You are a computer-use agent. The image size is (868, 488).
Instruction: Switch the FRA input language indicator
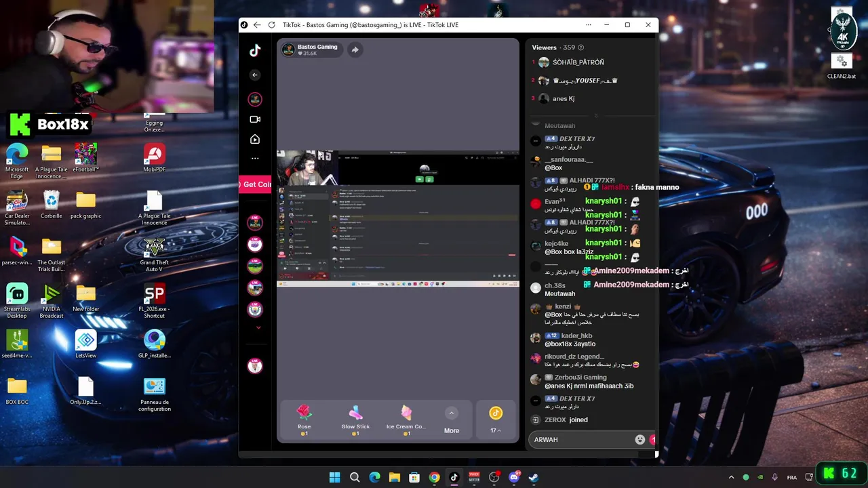pyautogui.click(x=792, y=477)
